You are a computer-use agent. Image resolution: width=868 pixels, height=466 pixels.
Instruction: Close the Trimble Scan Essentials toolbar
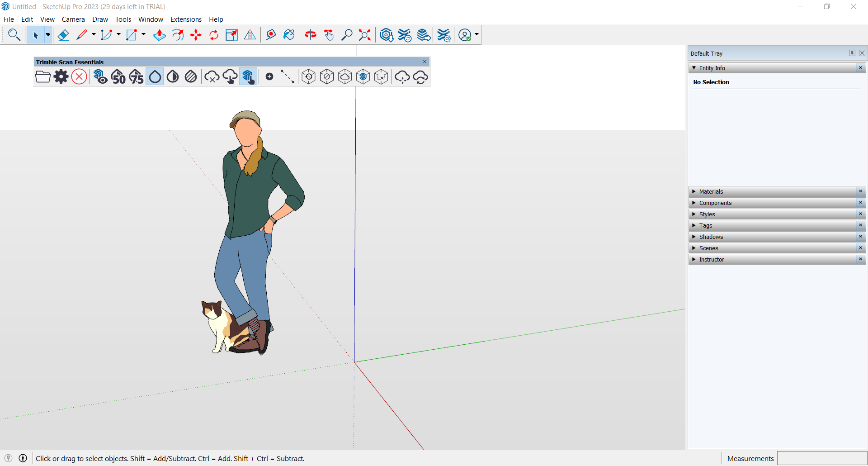[x=425, y=62]
